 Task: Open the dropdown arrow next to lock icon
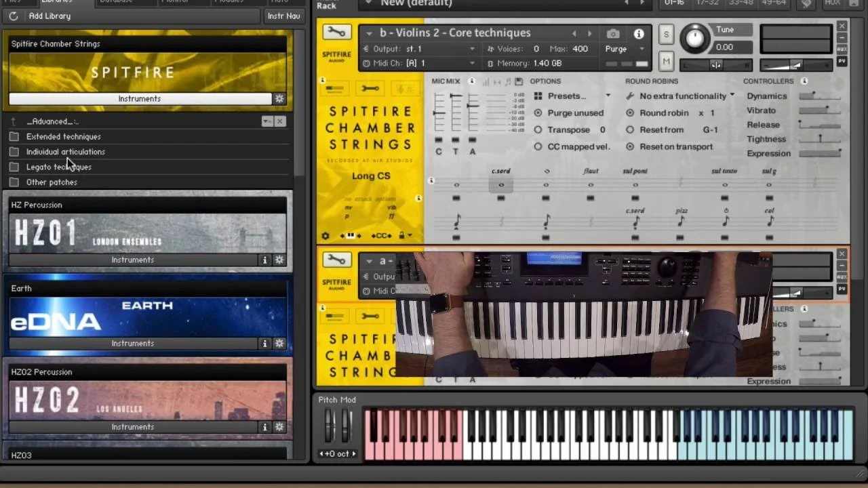410,236
